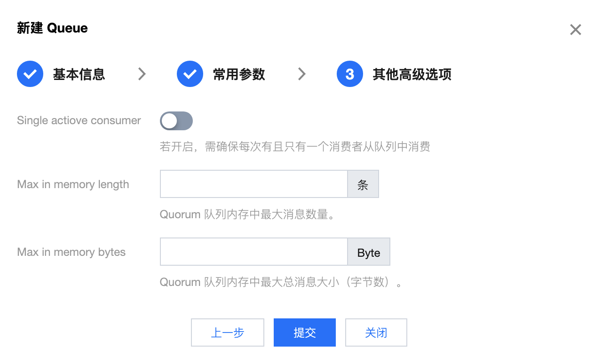Close the 新建 Queue dialog with X
This screenshot has width=602, height=364.
point(575,30)
